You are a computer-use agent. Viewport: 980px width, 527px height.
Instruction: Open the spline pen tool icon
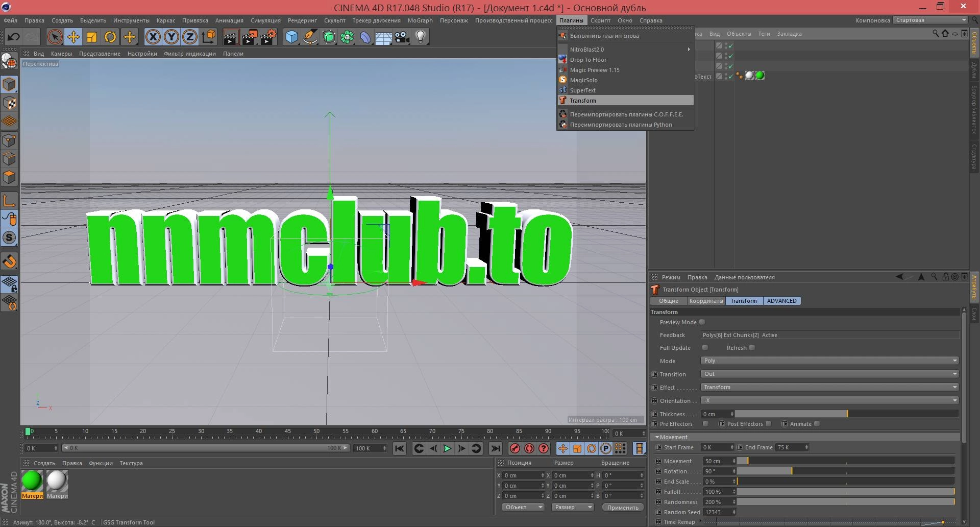coord(310,37)
